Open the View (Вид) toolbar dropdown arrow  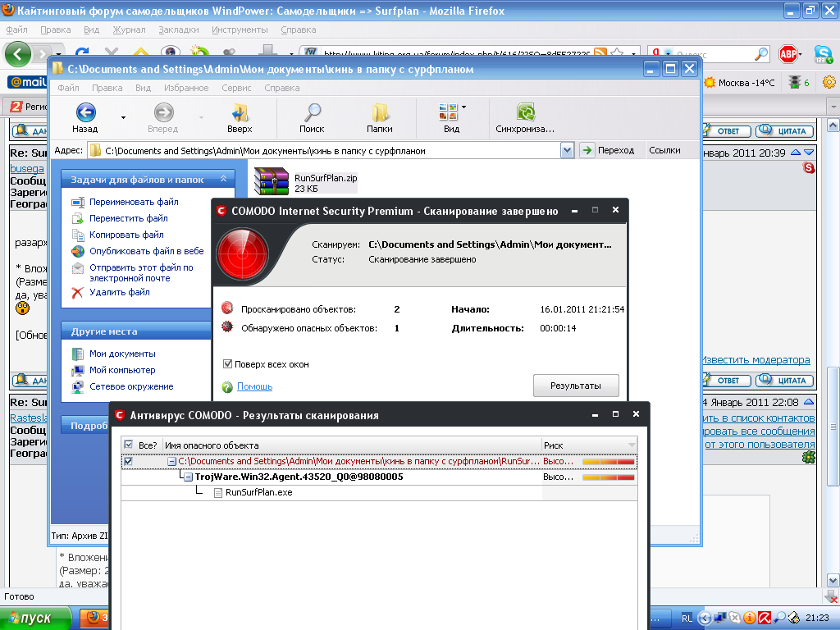(463, 107)
